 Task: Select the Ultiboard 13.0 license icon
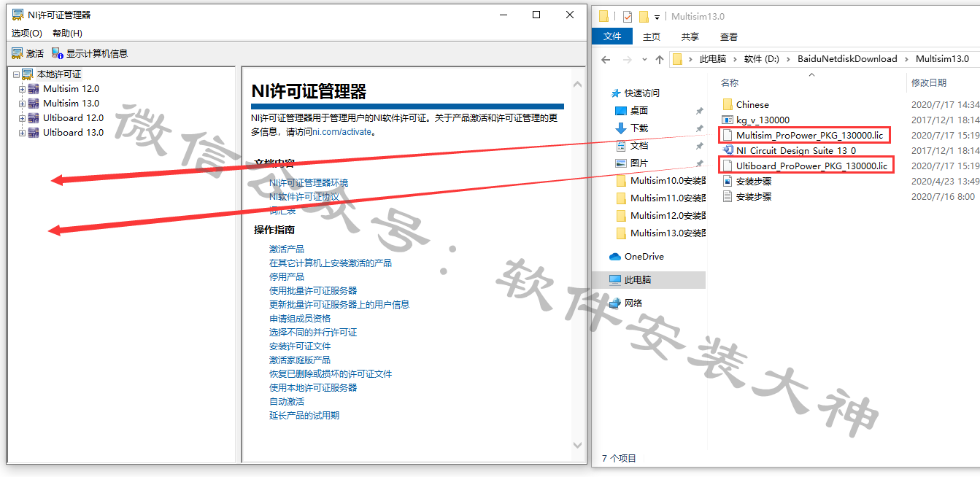[34, 133]
